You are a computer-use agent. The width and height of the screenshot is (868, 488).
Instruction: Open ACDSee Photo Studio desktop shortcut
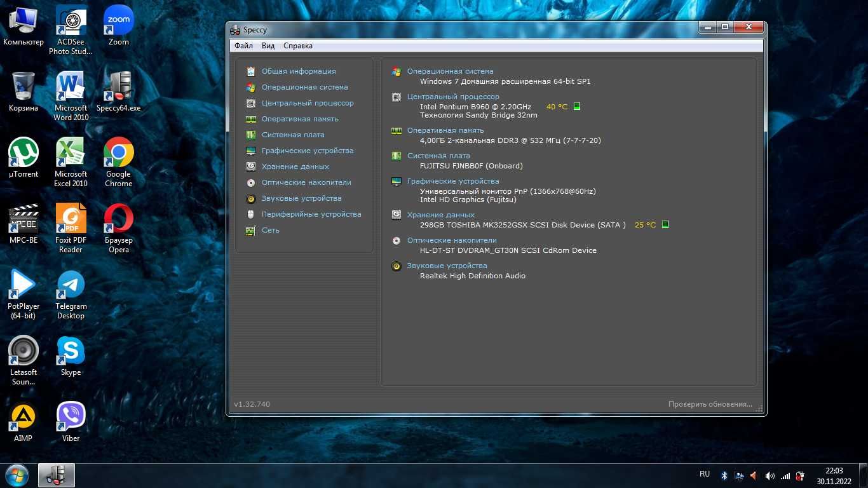(71, 30)
